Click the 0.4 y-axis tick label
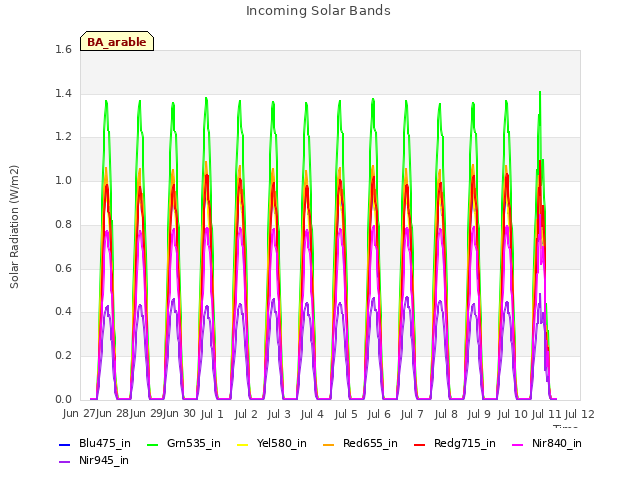This screenshot has height=480, width=640. click(x=63, y=311)
